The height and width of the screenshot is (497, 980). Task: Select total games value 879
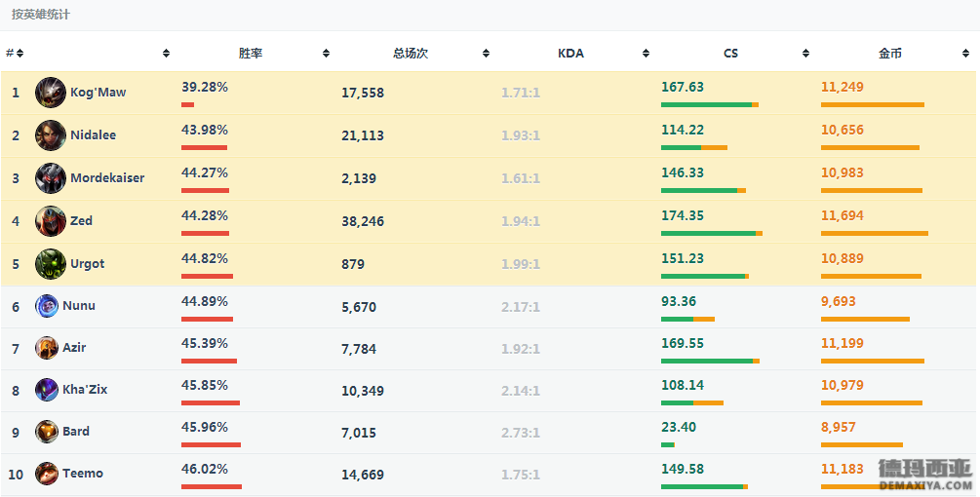(x=353, y=264)
